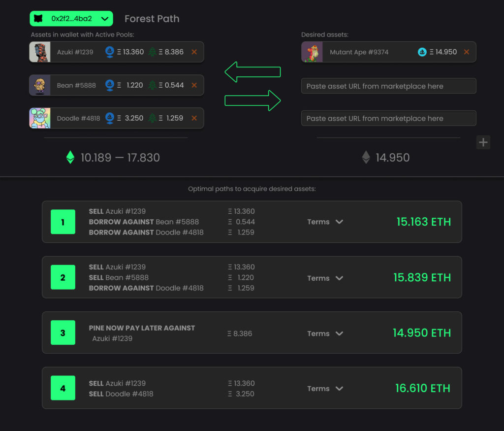The image size is (504, 431).
Task: Click the 15.839 ETH total
Action: pyautogui.click(x=422, y=277)
